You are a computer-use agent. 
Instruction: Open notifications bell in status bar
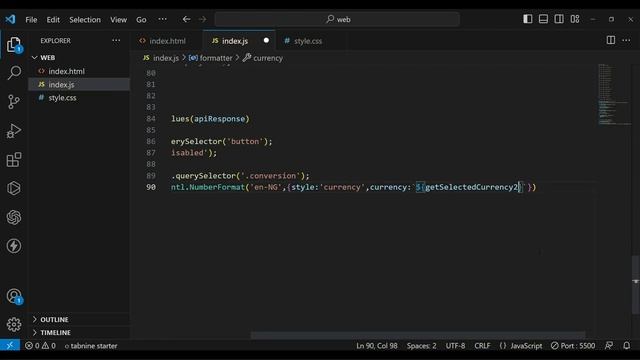pos(627,346)
